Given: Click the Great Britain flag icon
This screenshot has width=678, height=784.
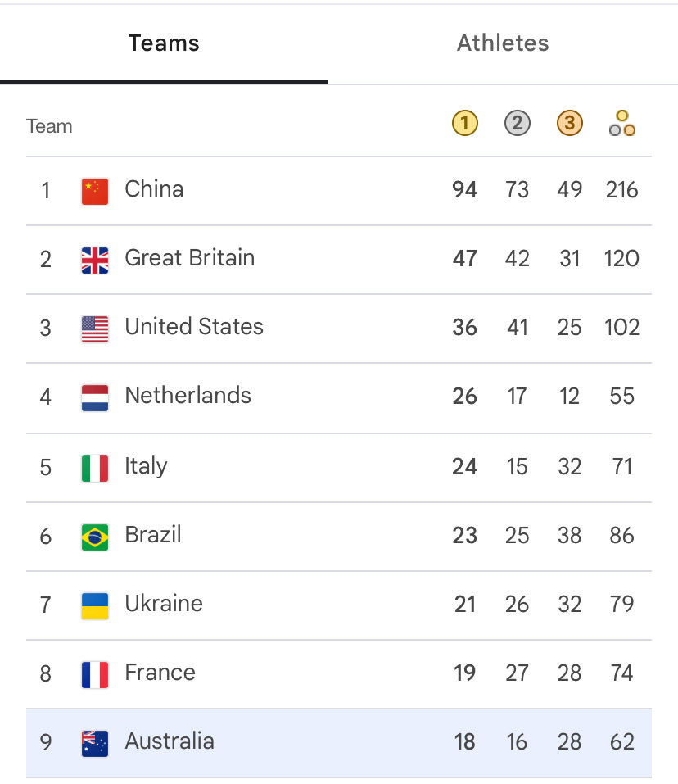Looking at the screenshot, I should 95,260.
